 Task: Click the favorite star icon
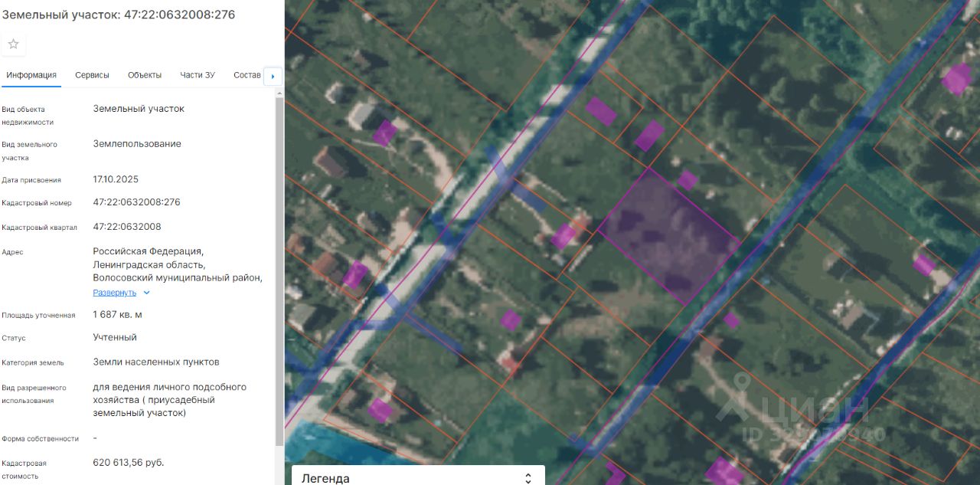coord(13,44)
